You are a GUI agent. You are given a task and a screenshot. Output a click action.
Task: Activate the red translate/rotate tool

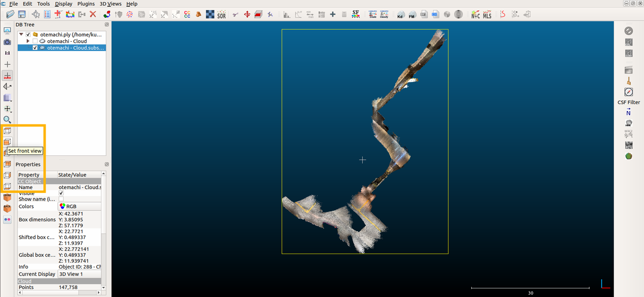[247, 14]
